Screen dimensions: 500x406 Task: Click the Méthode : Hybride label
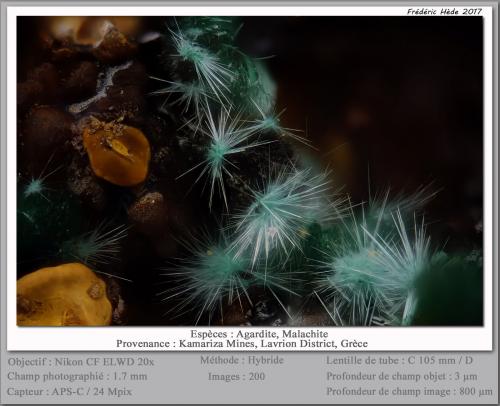[242, 360]
